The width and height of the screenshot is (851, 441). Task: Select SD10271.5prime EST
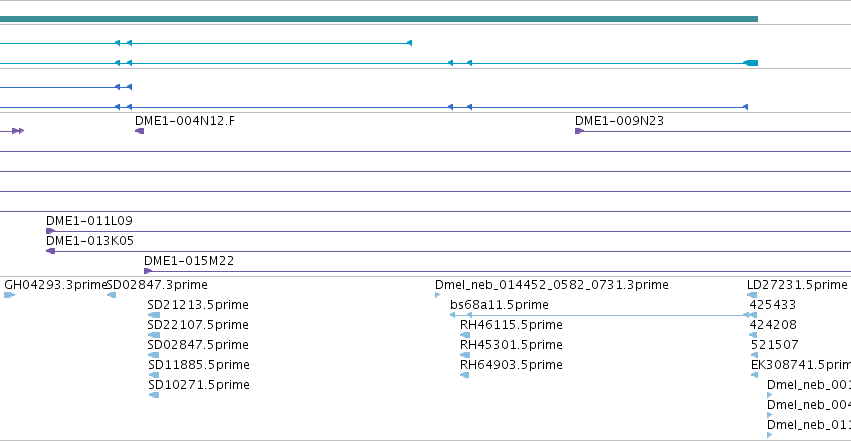pyautogui.click(x=199, y=385)
